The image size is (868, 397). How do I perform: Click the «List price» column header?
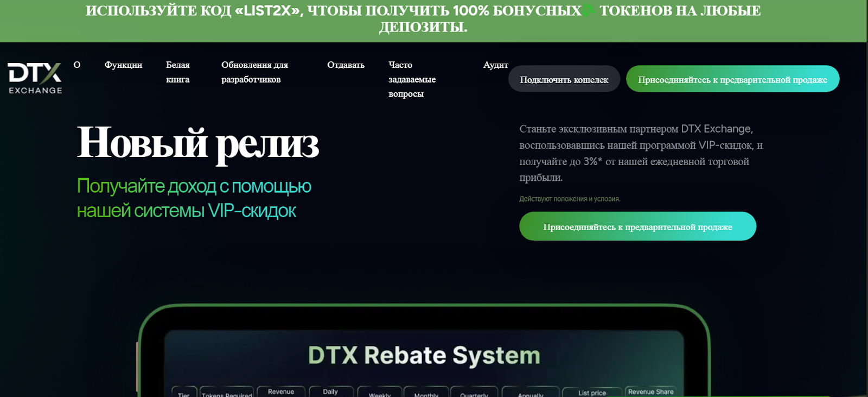592,393
